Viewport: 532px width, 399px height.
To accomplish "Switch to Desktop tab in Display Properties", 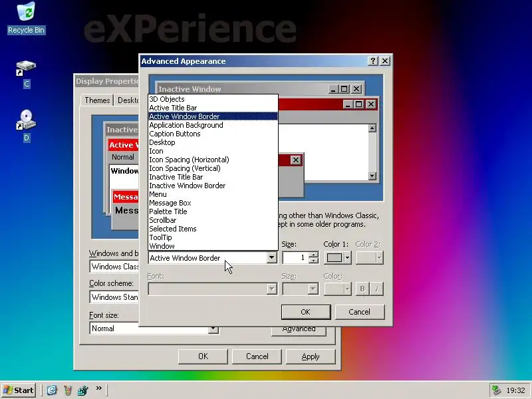I will [x=127, y=100].
